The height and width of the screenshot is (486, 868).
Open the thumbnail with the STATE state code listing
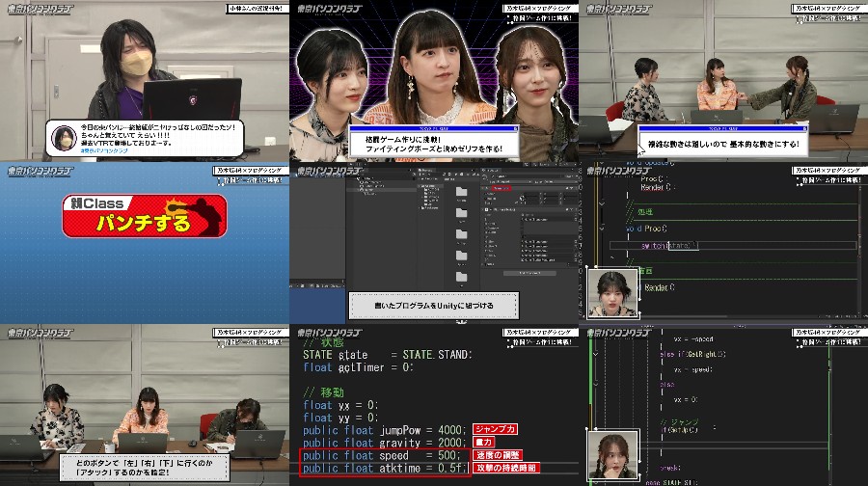tap(434, 405)
